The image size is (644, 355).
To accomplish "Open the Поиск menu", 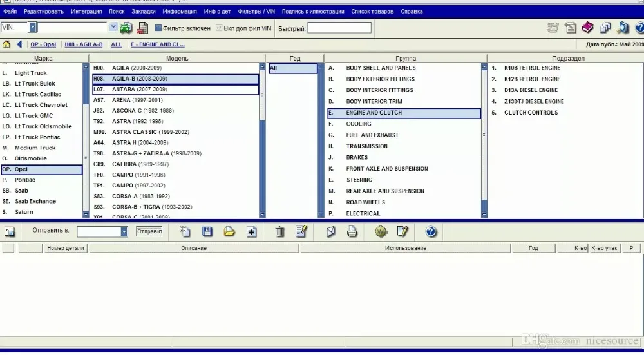I will pos(117,12).
